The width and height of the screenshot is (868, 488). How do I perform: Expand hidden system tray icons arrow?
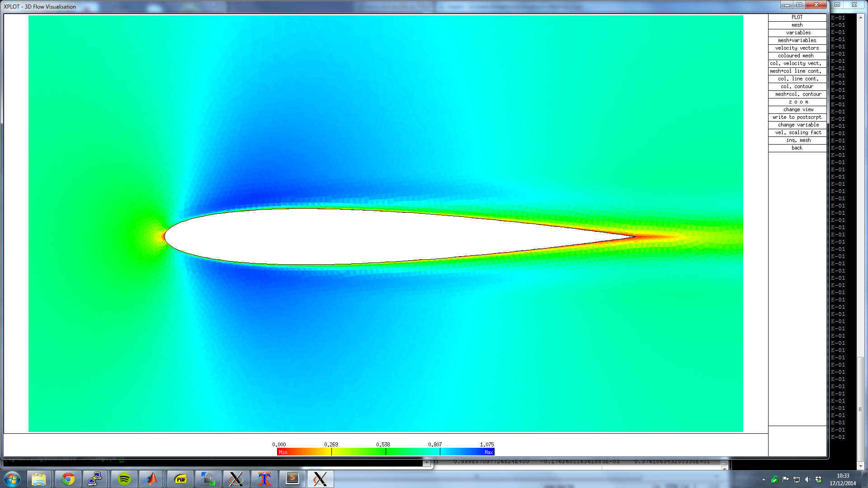(x=764, y=479)
